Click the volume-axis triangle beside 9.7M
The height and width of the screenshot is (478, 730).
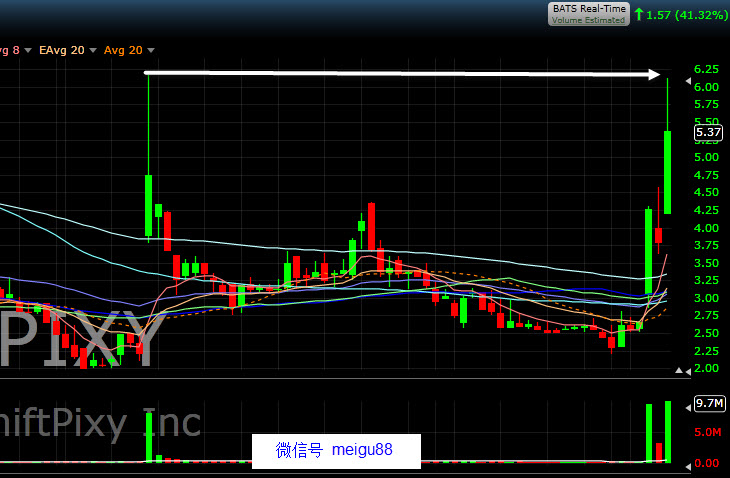click(688, 408)
